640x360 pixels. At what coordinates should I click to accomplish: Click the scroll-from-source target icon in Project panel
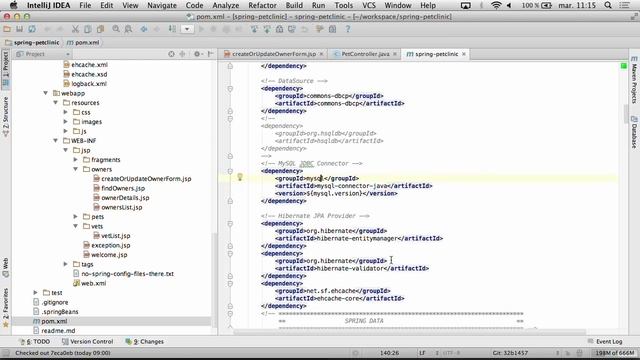(x=171, y=54)
